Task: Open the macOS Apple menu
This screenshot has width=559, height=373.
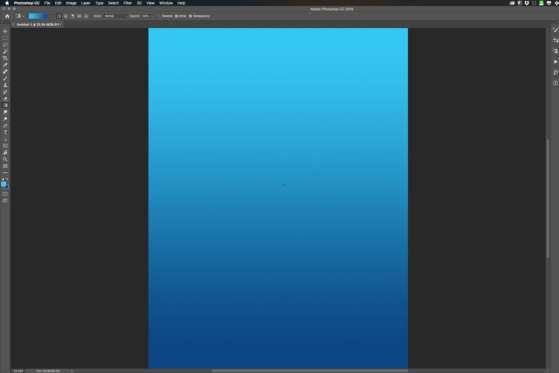Action: (x=7, y=3)
